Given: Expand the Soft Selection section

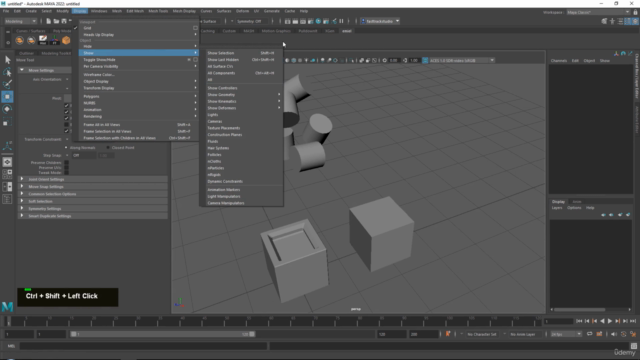Looking at the screenshot, I should pos(22,201).
